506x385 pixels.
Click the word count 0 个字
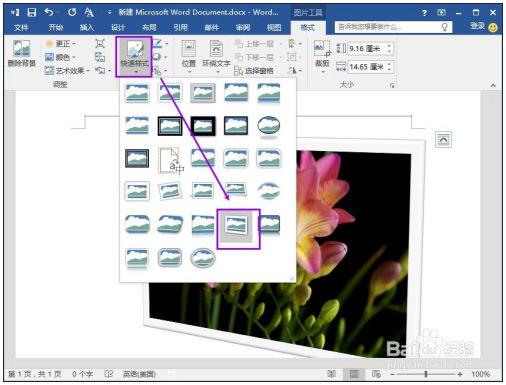click(x=82, y=374)
